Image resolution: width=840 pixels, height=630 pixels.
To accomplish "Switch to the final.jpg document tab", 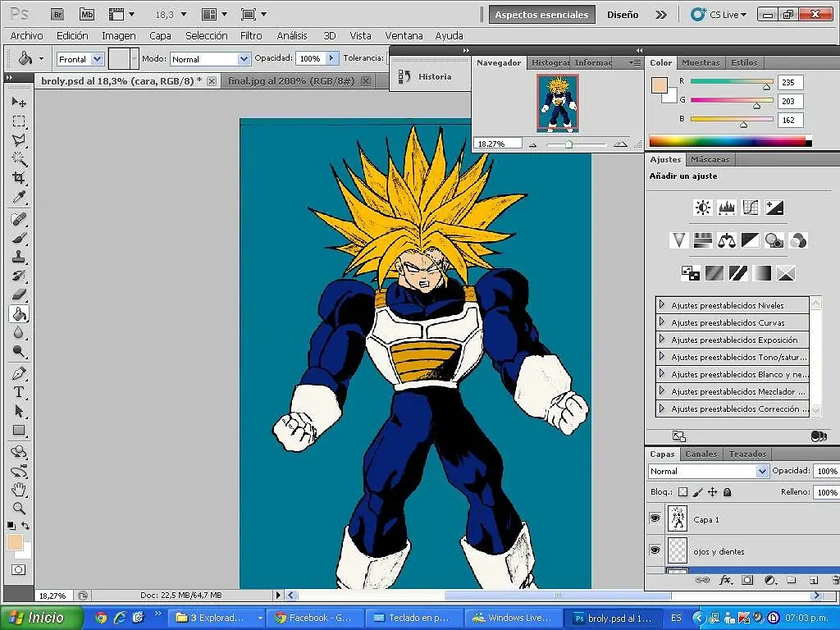I will click(x=291, y=81).
